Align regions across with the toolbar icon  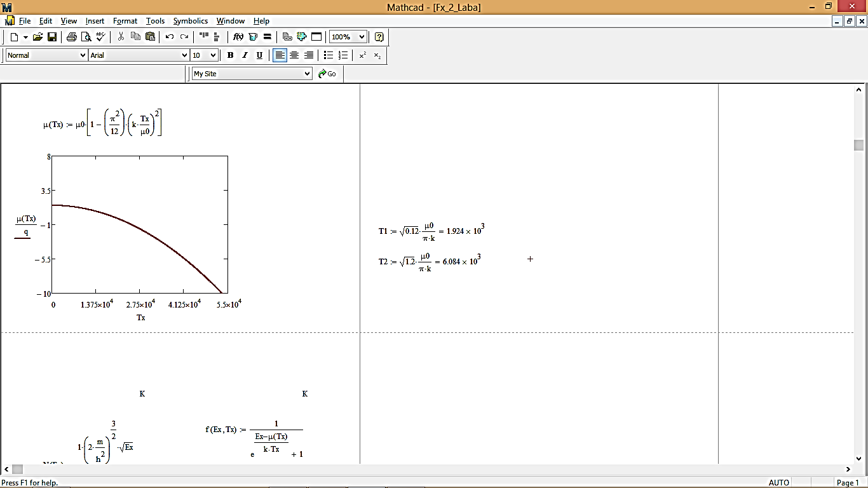(x=204, y=37)
